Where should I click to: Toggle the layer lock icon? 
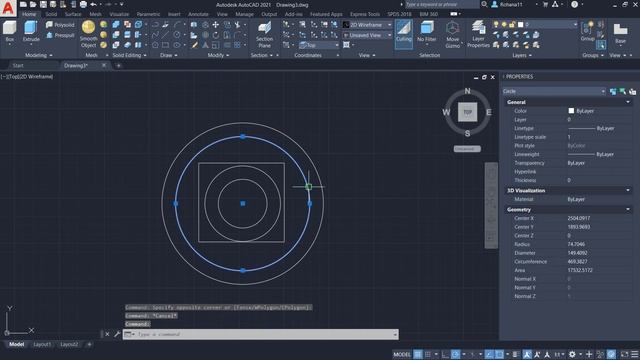tap(512, 25)
